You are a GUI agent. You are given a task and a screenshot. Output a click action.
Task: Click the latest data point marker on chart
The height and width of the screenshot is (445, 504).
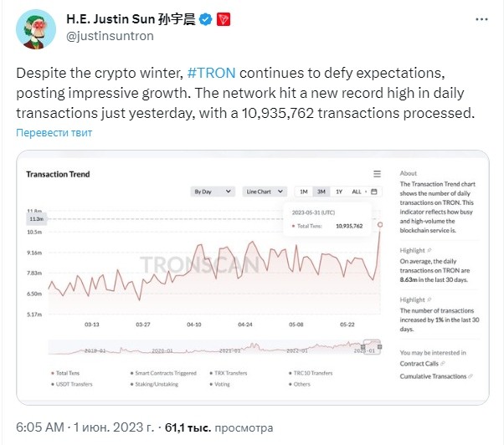click(380, 224)
